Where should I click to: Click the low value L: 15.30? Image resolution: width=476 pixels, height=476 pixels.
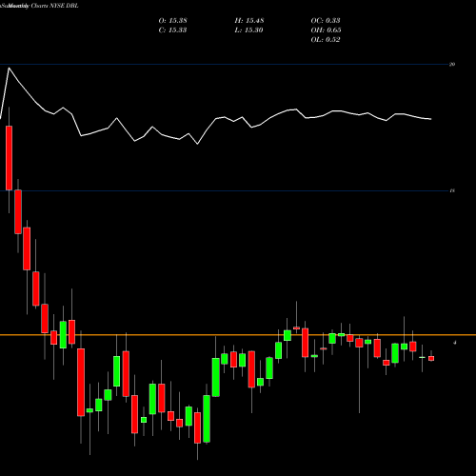(x=248, y=30)
